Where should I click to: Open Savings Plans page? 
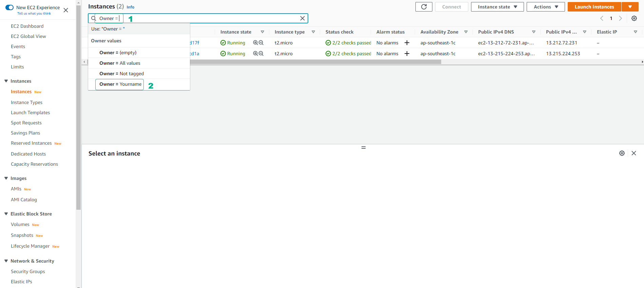click(x=25, y=133)
